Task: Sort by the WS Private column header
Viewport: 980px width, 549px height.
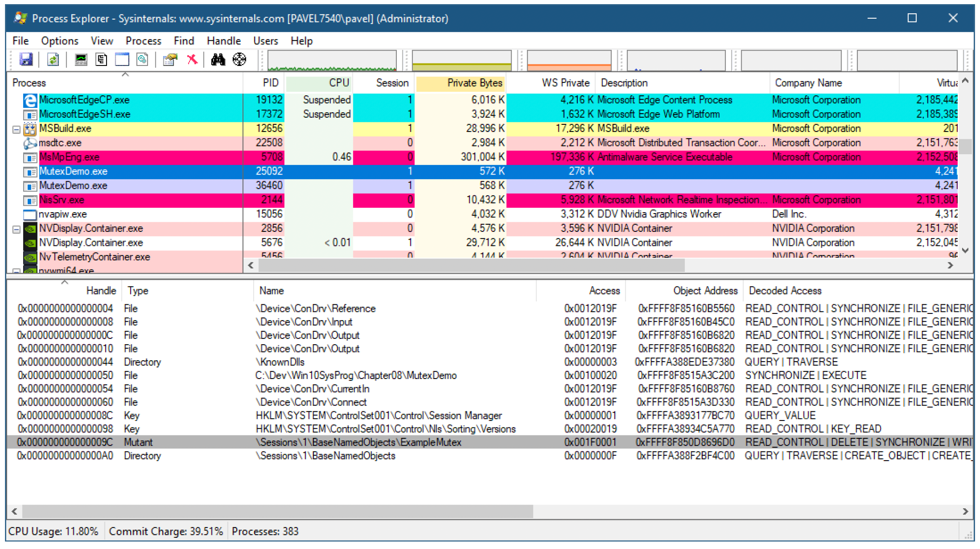Action: pyautogui.click(x=551, y=83)
